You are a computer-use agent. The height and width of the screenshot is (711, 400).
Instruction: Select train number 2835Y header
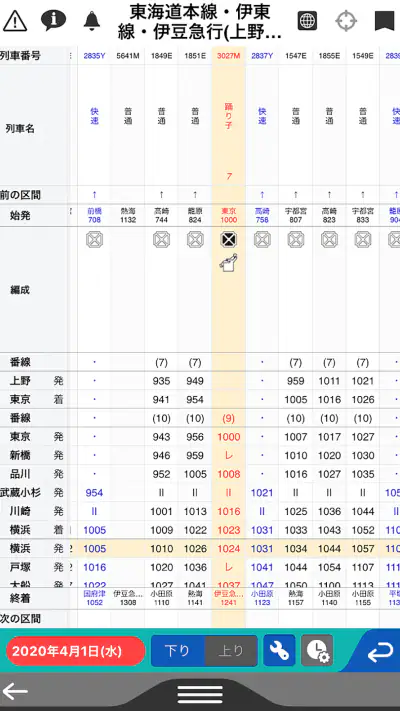tap(94, 56)
